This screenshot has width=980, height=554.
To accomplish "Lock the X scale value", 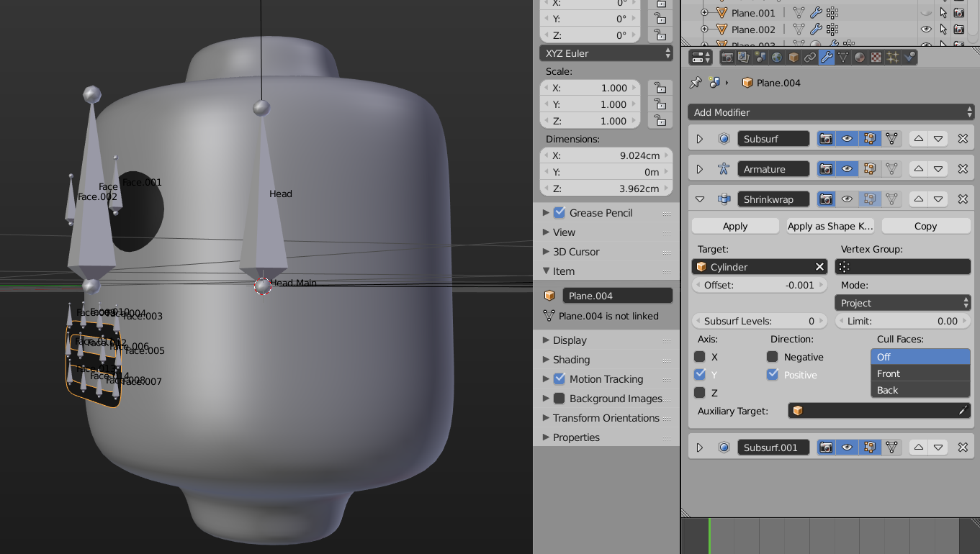I will click(660, 88).
